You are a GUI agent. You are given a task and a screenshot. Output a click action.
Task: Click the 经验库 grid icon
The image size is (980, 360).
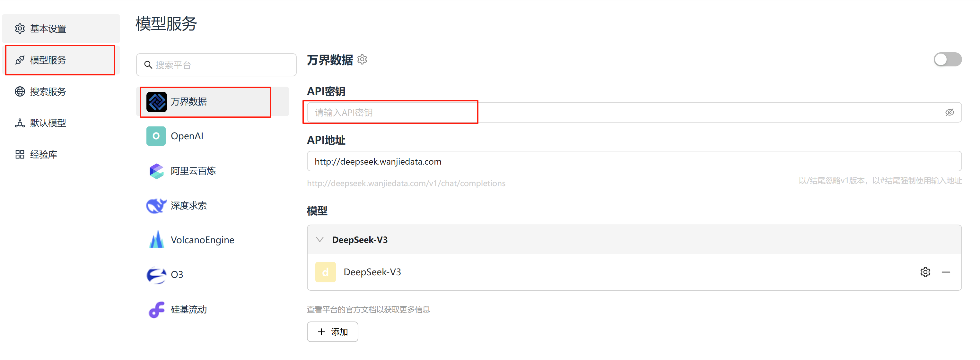[20, 154]
